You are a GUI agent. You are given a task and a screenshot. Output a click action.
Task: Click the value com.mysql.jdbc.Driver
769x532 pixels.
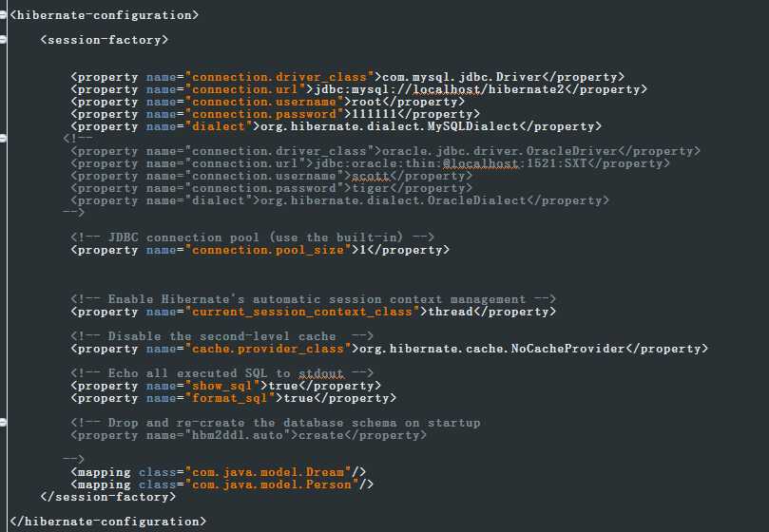(x=462, y=77)
